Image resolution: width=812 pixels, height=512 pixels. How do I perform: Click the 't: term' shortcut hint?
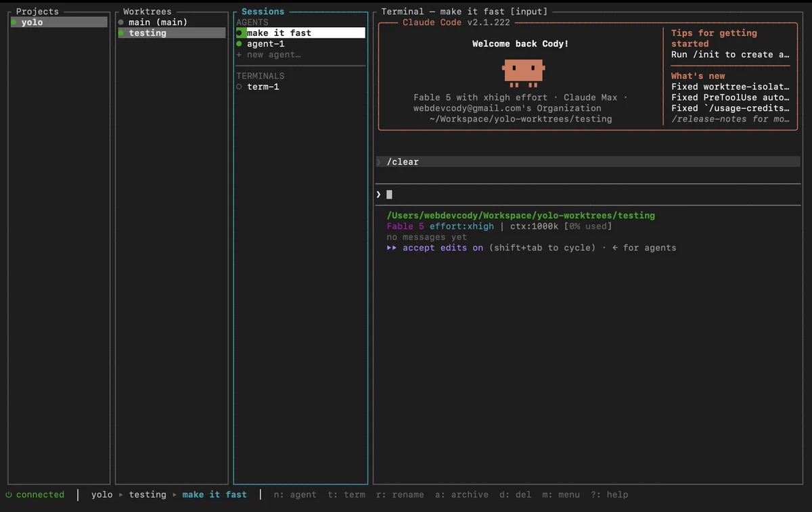[346, 495]
